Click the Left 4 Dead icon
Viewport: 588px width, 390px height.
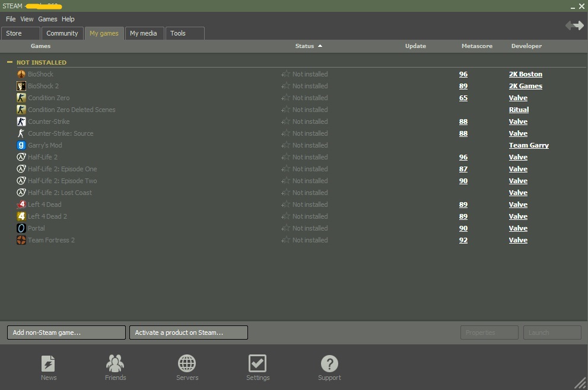[21, 204]
